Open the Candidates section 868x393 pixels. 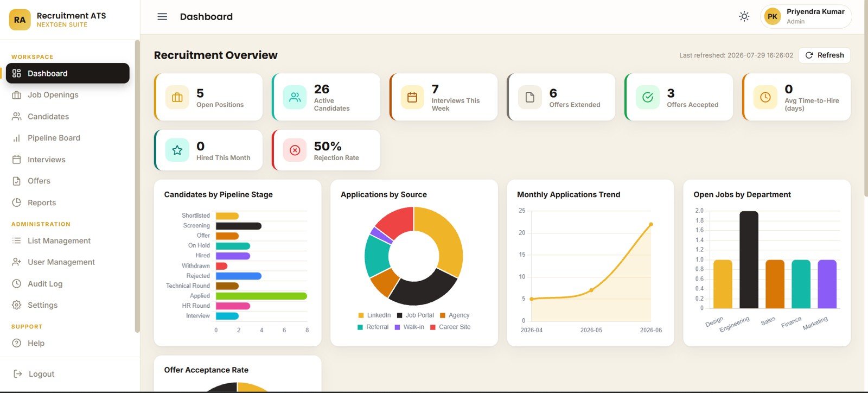(x=48, y=116)
